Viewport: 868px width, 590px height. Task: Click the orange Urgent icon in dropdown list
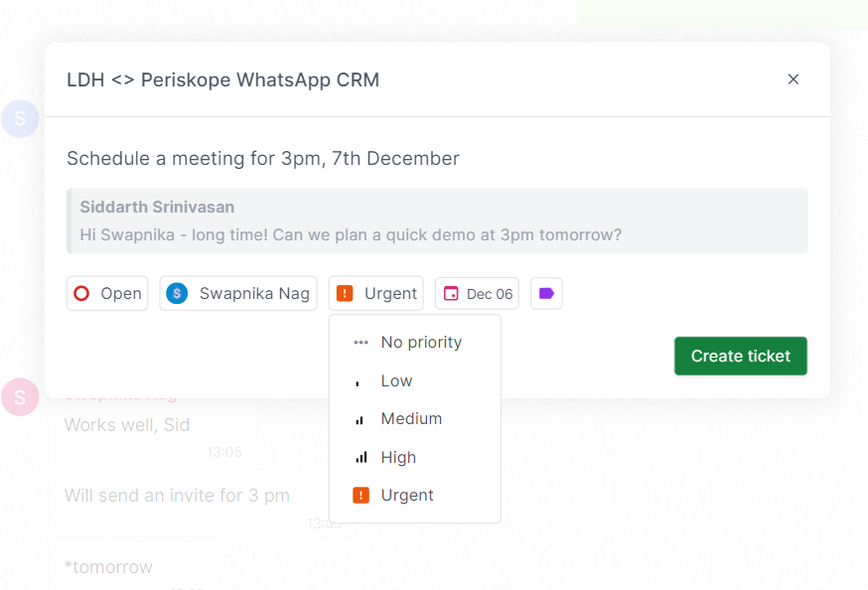pyautogui.click(x=361, y=495)
